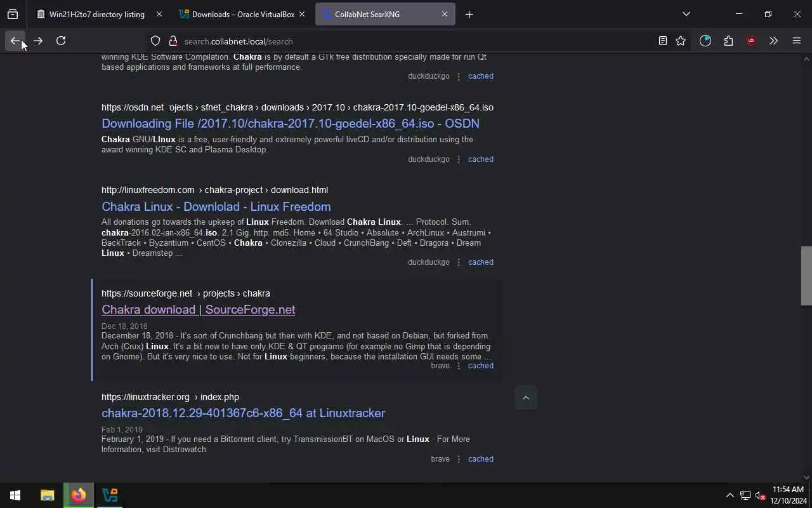
Task: Switch to Win21H2to7 directory listing tab
Action: click(x=100, y=14)
